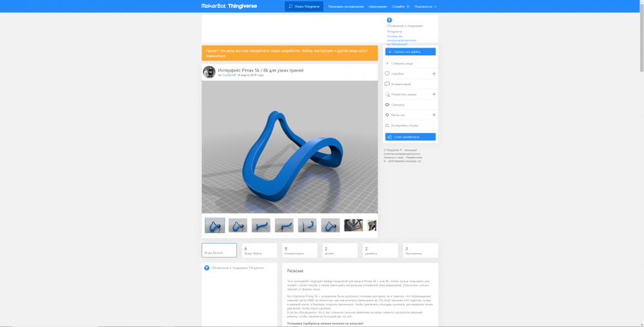This screenshot has height=327, width=644.
Task: Click the orange work-in-progress notice banner
Action: click(x=290, y=53)
